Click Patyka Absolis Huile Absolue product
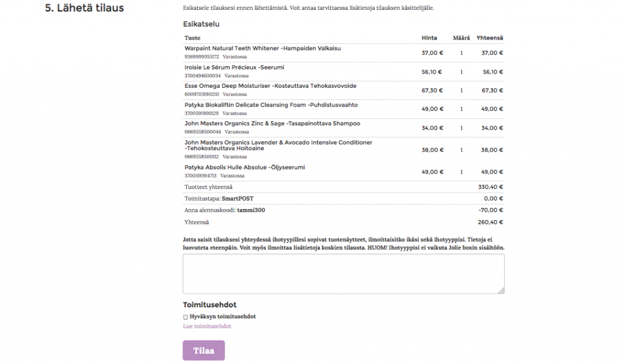Screen dimensions: 625x364 (244, 167)
